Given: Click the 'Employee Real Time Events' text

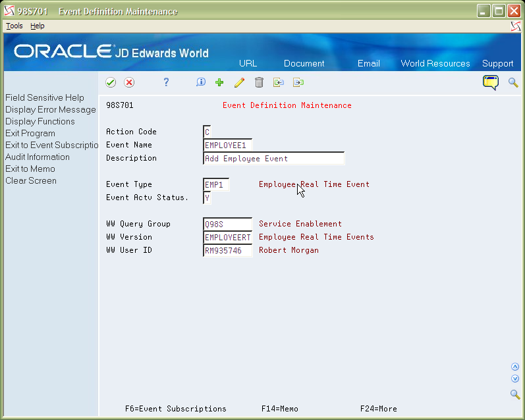Looking at the screenshot, I should coord(316,237).
